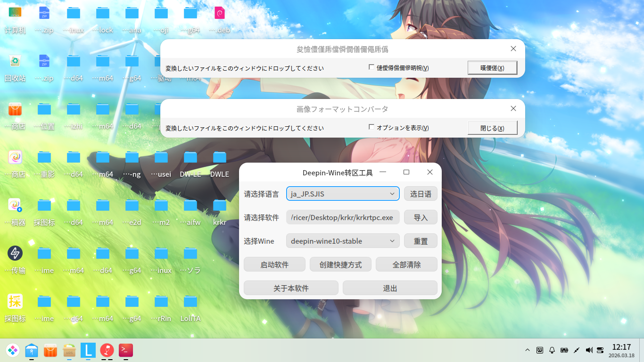Open the …传输 lightning app icon
The width and height of the screenshot is (644, 362).
(x=15, y=253)
